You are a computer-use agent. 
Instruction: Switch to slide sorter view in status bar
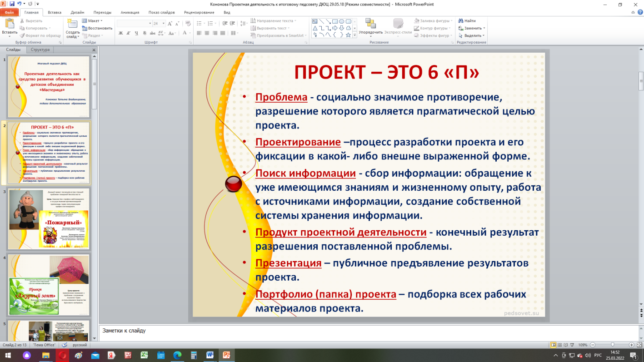point(560,345)
